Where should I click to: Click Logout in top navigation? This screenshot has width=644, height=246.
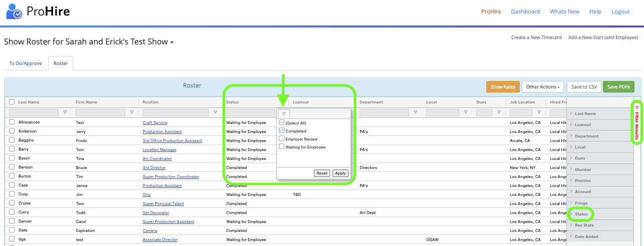[620, 11]
